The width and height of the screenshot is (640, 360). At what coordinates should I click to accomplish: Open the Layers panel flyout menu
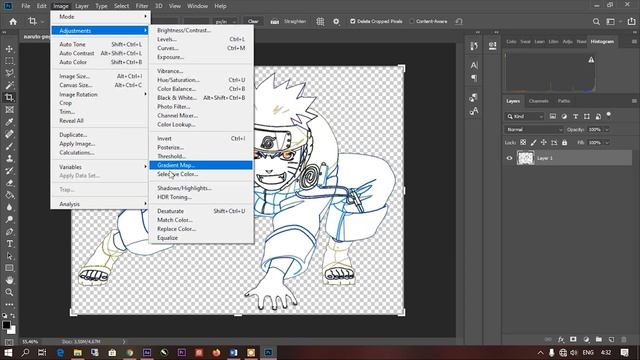click(x=634, y=101)
